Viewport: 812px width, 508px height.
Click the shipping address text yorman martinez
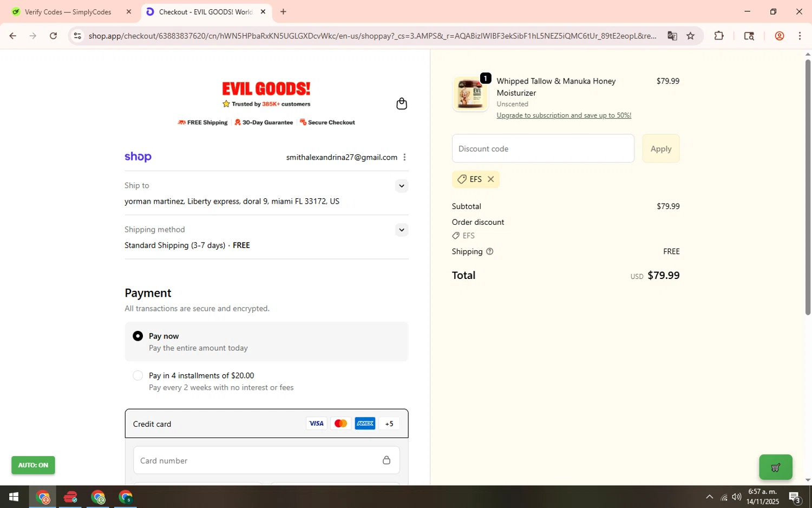click(232, 201)
